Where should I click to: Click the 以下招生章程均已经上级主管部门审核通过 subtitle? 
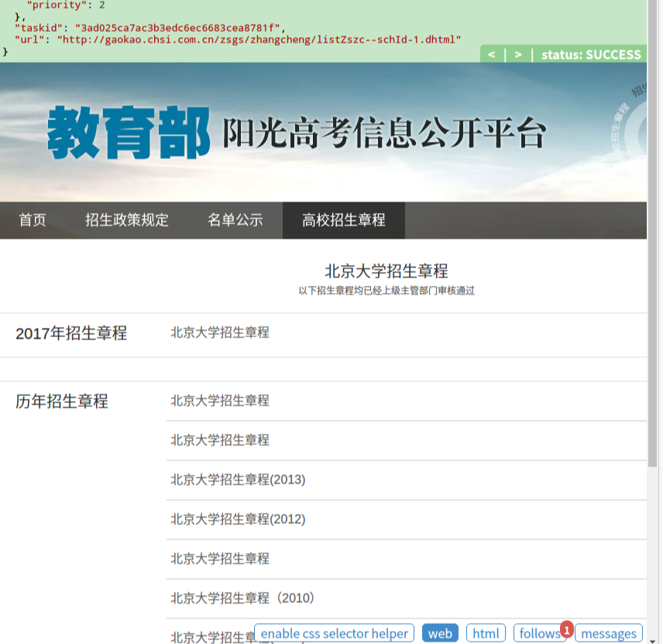point(386,291)
